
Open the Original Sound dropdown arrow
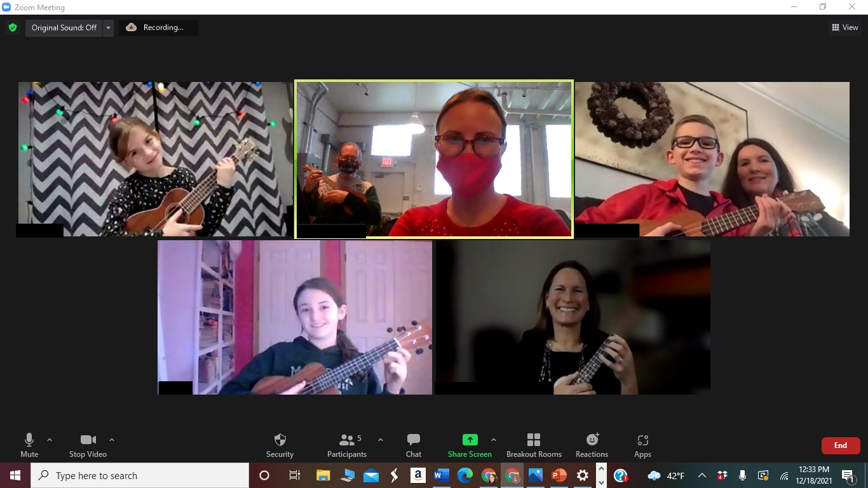108,28
